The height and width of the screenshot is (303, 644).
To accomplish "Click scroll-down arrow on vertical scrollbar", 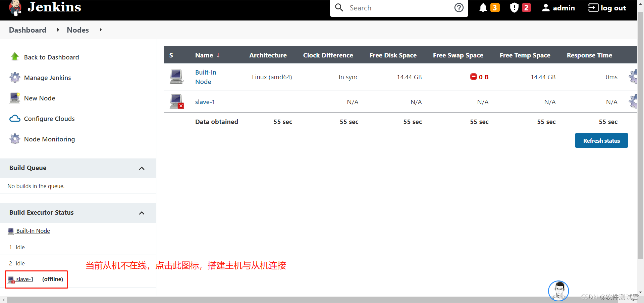I will point(640,292).
